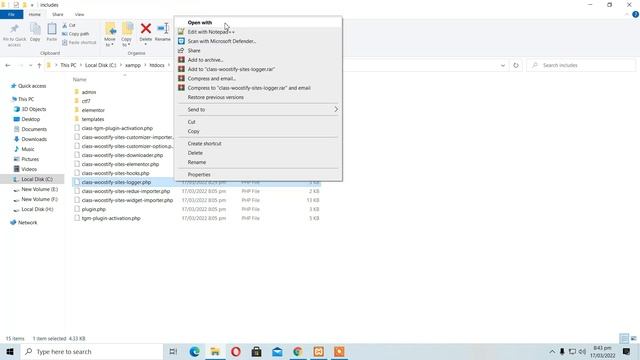Click the Name column header
This screenshot has width=640, height=360.
tap(80, 80)
